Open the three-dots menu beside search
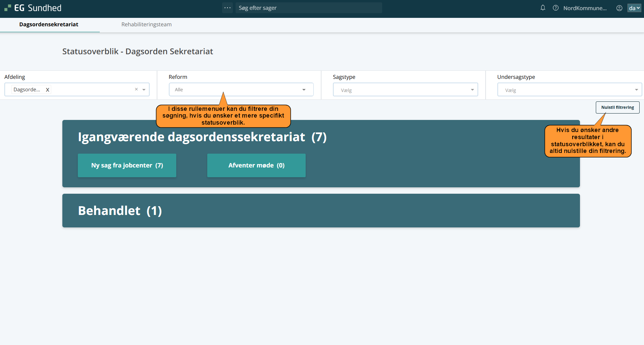The image size is (644, 345). [x=227, y=8]
